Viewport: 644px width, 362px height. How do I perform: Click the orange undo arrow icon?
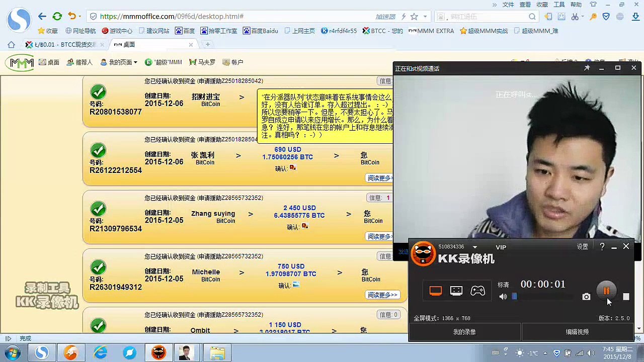click(71, 16)
